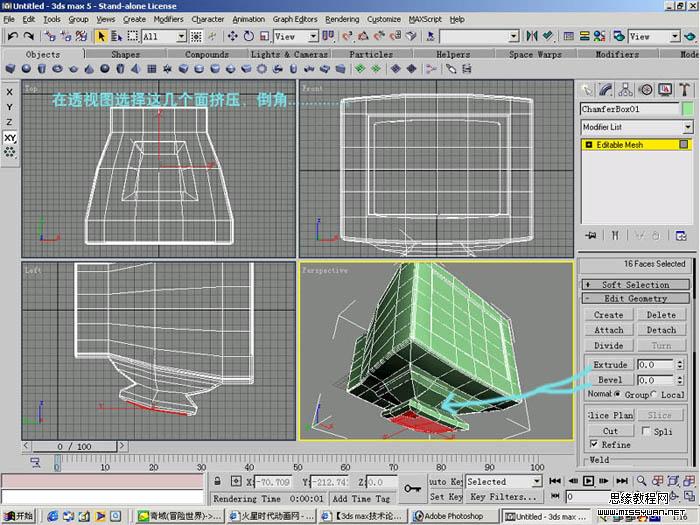The width and height of the screenshot is (700, 525).
Task: Activate the Select and Scale tool
Action: (x=265, y=36)
